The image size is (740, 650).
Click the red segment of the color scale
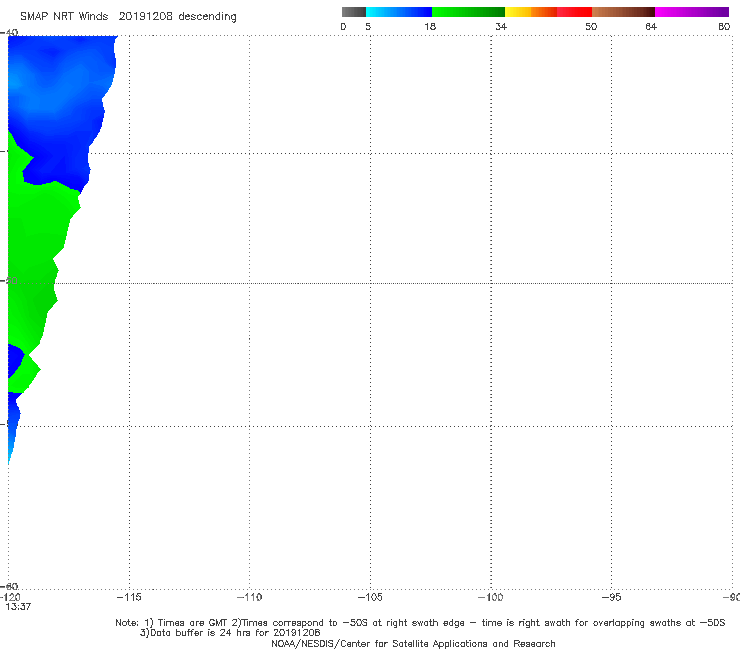(574, 12)
